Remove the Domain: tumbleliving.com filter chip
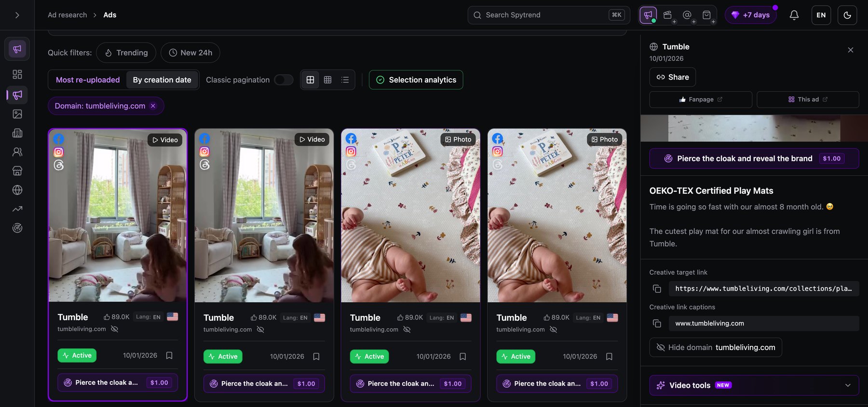The image size is (868, 407). coord(153,106)
